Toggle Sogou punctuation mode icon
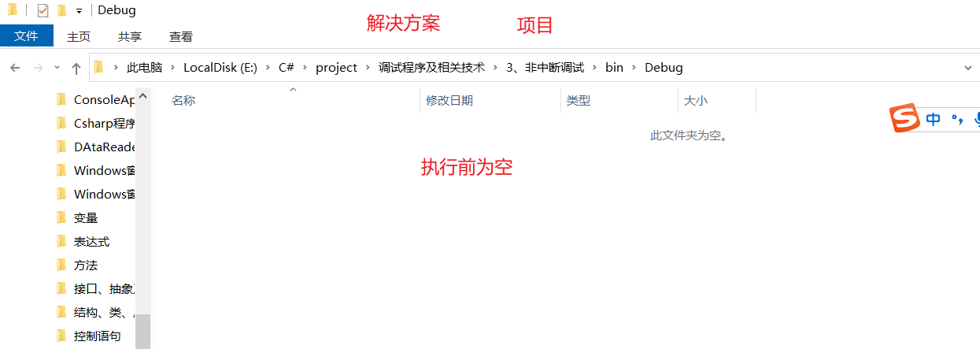This screenshot has height=349, width=980. (x=956, y=120)
